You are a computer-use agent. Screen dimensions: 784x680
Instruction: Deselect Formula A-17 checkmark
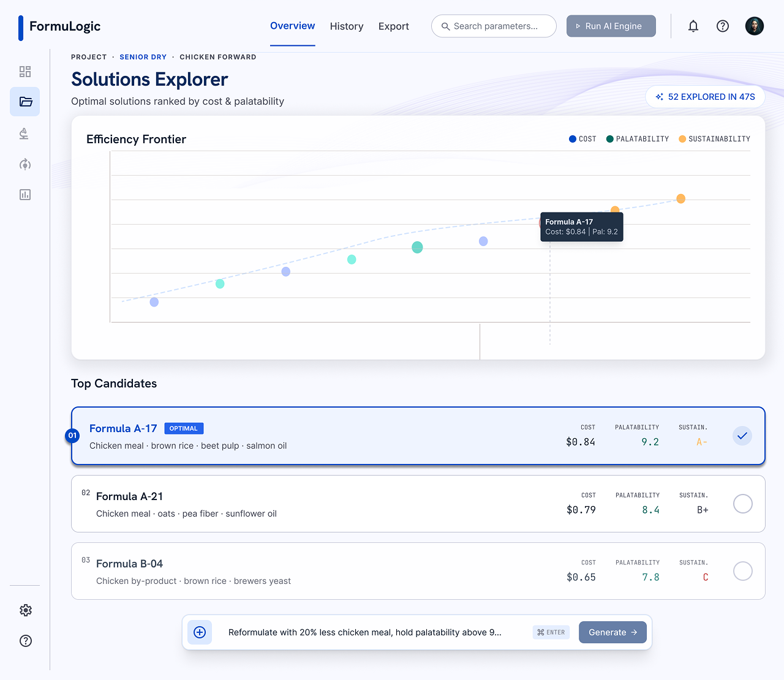[x=742, y=436]
